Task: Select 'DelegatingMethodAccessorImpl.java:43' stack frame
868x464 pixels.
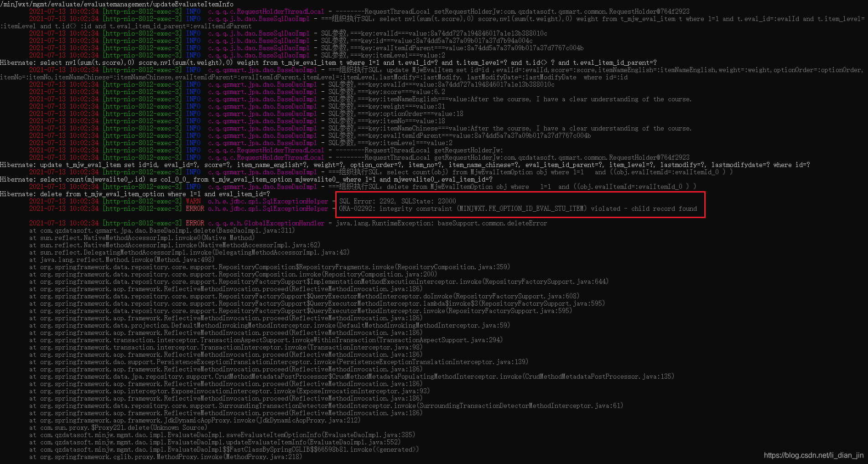Action: [x=189, y=252]
